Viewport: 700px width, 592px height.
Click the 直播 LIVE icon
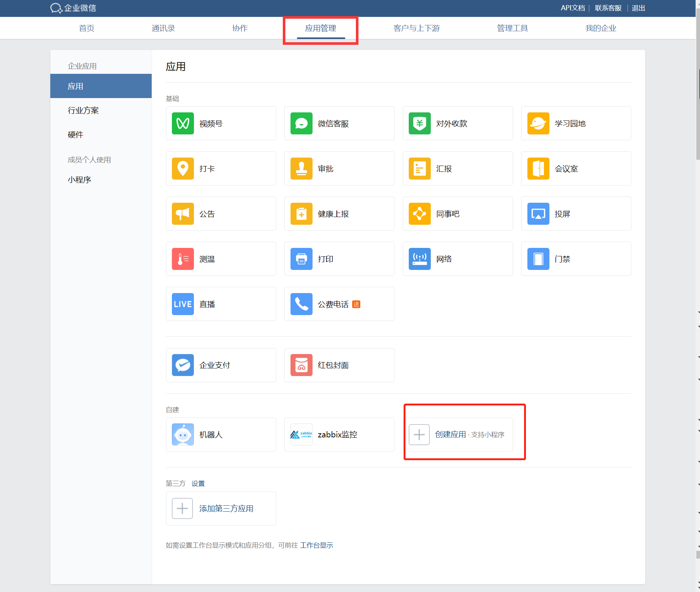point(183,304)
